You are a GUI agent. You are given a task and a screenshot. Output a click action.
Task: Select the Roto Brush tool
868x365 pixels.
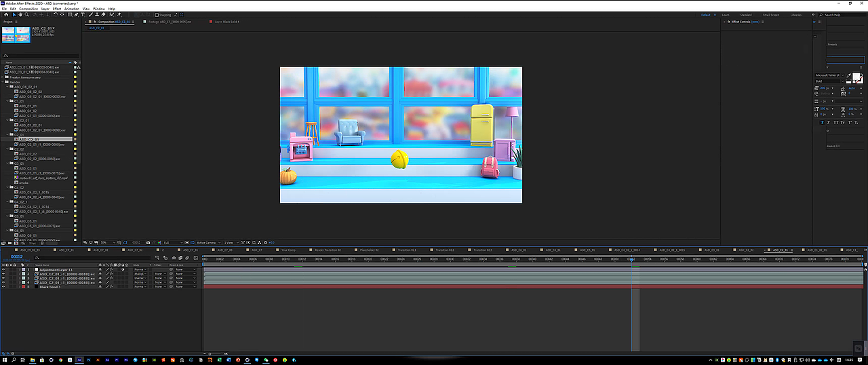[111, 14]
